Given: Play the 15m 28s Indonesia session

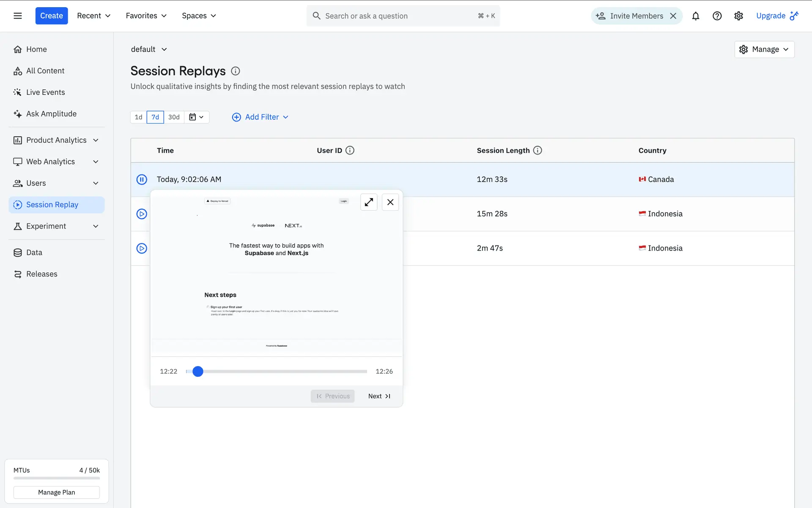Looking at the screenshot, I should click(142, 214).
